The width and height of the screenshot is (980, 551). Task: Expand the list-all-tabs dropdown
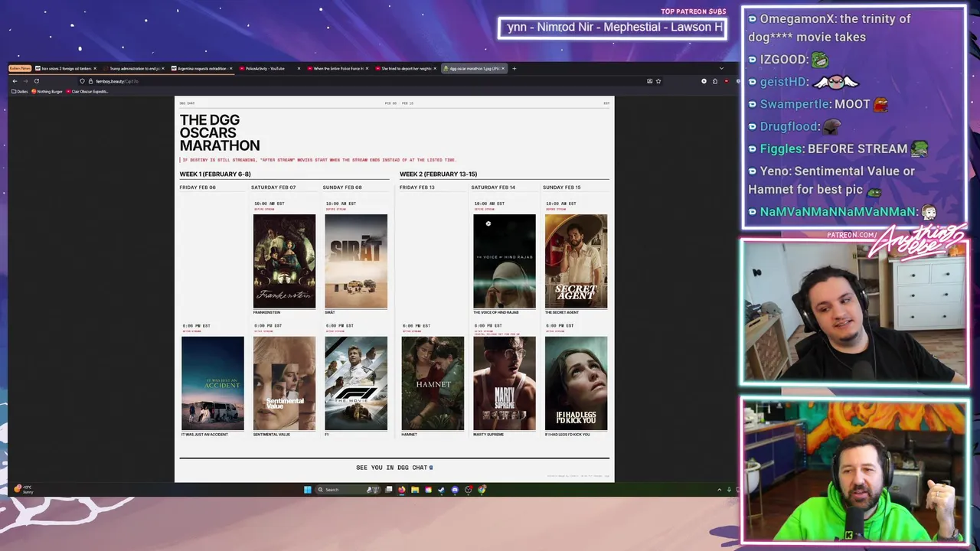(720, 68)
